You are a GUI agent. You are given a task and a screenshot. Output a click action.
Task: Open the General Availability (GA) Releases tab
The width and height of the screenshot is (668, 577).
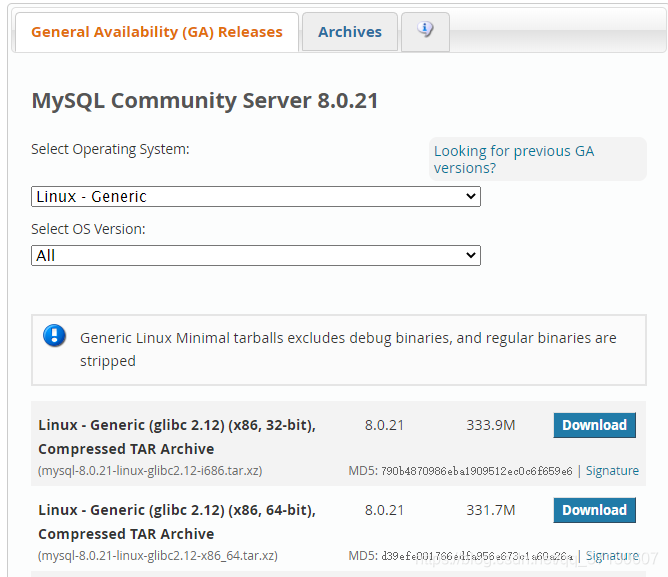(157, 32)
